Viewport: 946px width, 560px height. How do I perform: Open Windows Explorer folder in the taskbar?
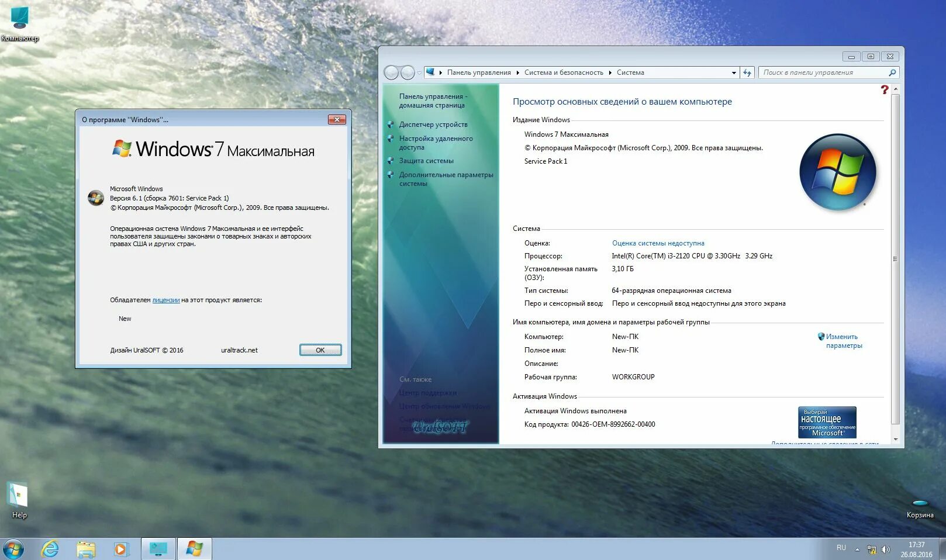(x=86, y=549)
